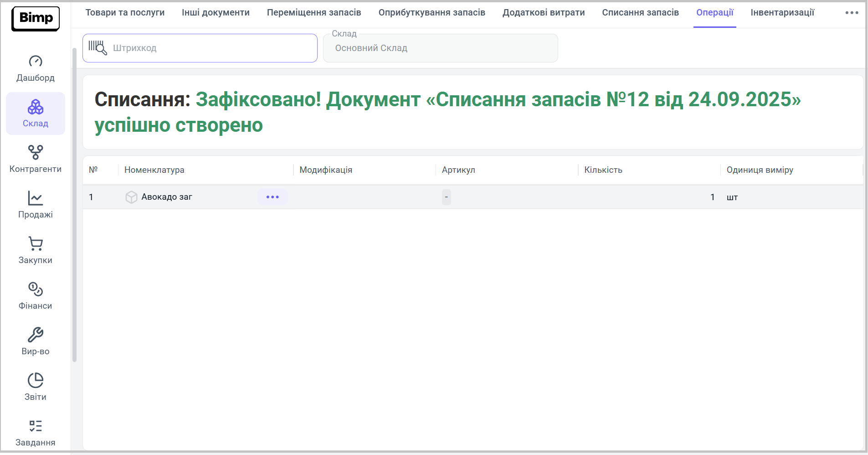This screenshot has width=868, height=455.
Task: Click the Bimp logo
Action: click(36, 18)
